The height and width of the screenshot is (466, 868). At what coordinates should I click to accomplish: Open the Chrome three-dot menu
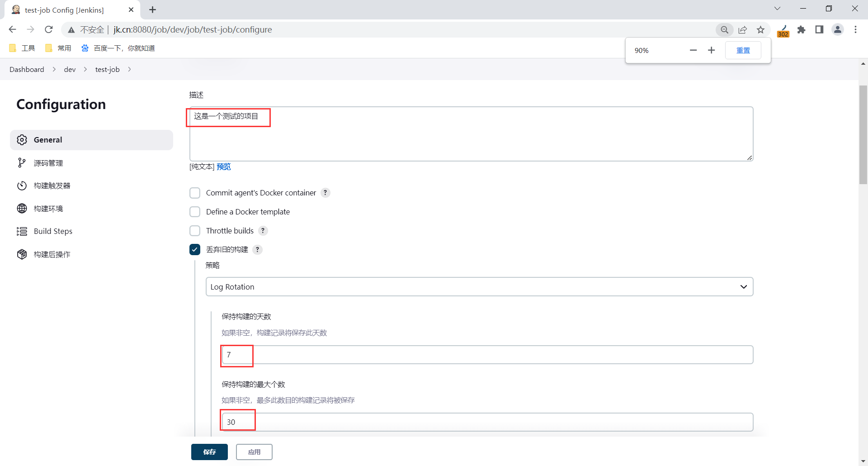[855, 30]
